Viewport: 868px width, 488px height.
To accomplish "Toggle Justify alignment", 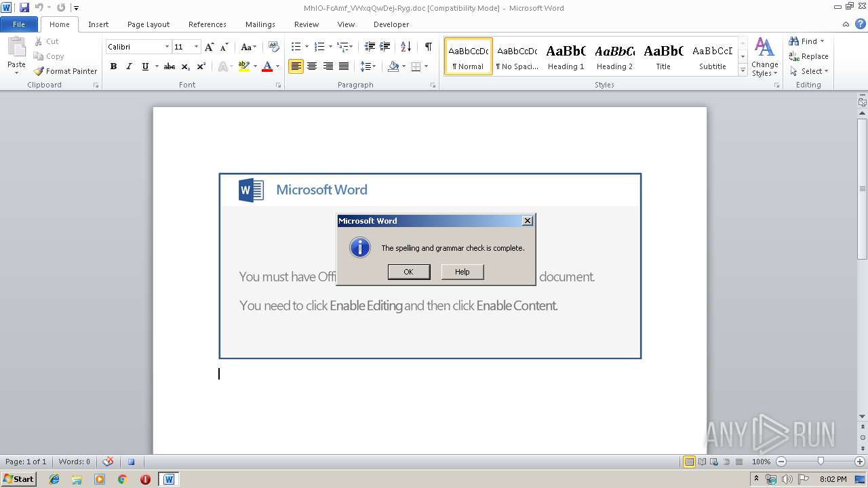I will coord(344,66).
